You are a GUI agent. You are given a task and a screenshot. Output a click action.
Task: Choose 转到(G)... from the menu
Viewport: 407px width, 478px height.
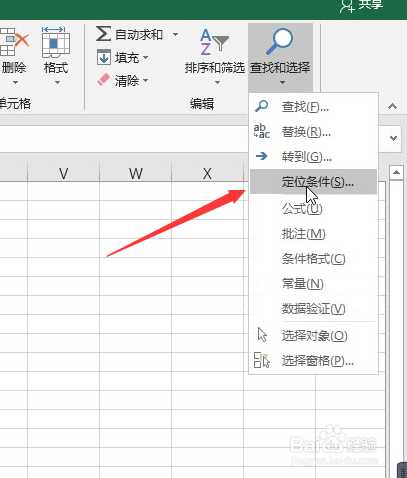pyautogui.click(x=313, y=157)
